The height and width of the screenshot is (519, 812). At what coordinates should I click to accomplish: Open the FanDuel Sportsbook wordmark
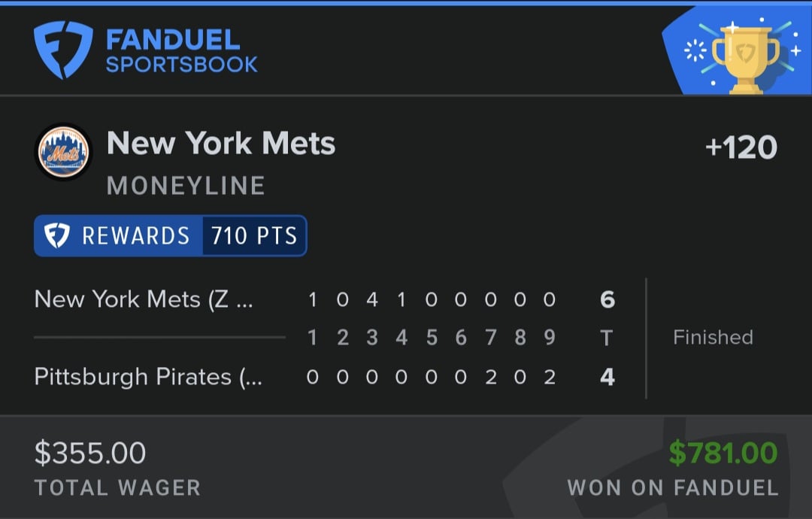pos(182,50)
